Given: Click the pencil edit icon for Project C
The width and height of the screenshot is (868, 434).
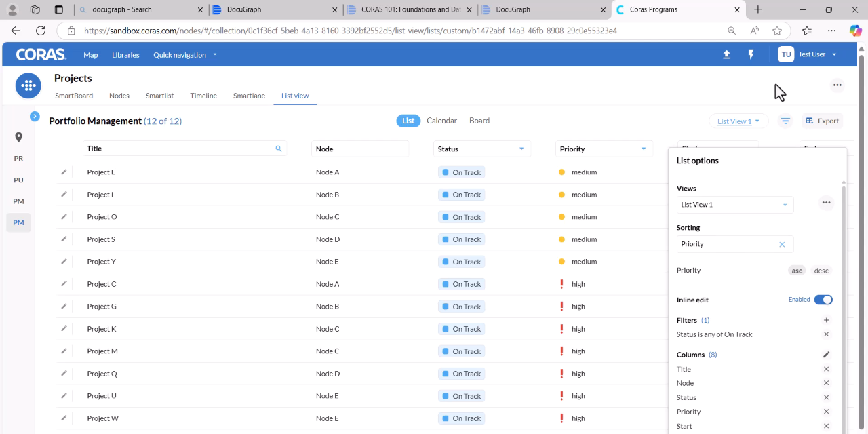Looking at the screenshot, I should 64,283.
